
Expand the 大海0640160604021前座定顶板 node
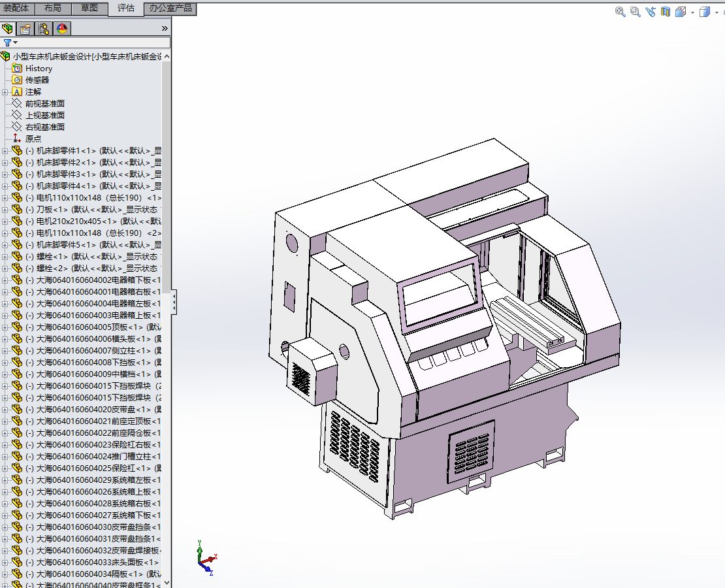tap(5, 421)
